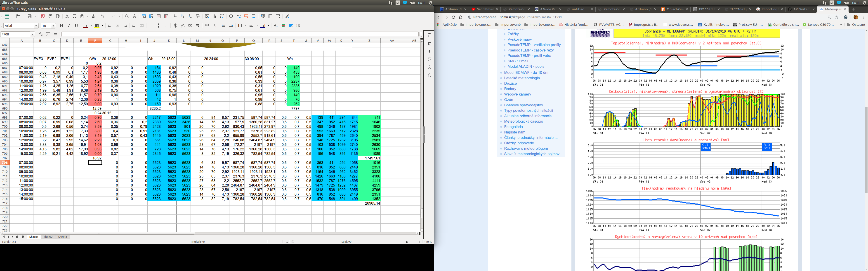The image size is (868, 271).
Task: Click the Merge and Center Cells icon
Action: (142, 26)
